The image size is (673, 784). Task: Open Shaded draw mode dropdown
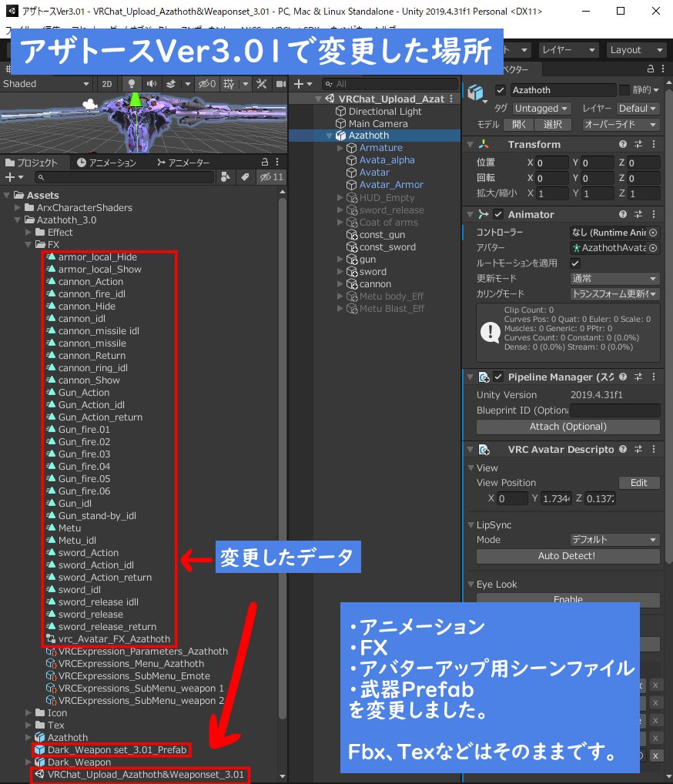pos(46,84)
